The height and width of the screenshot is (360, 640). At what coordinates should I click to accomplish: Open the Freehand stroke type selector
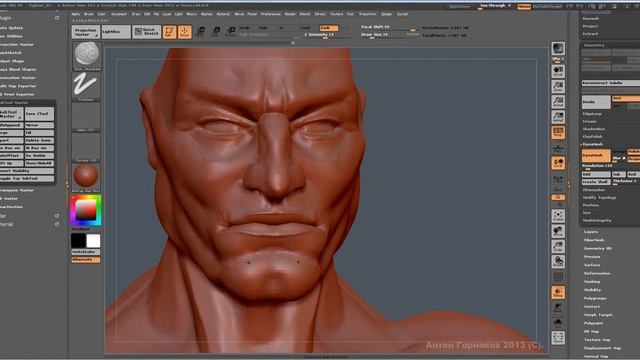pyautogui.click(x=87, y=87)
